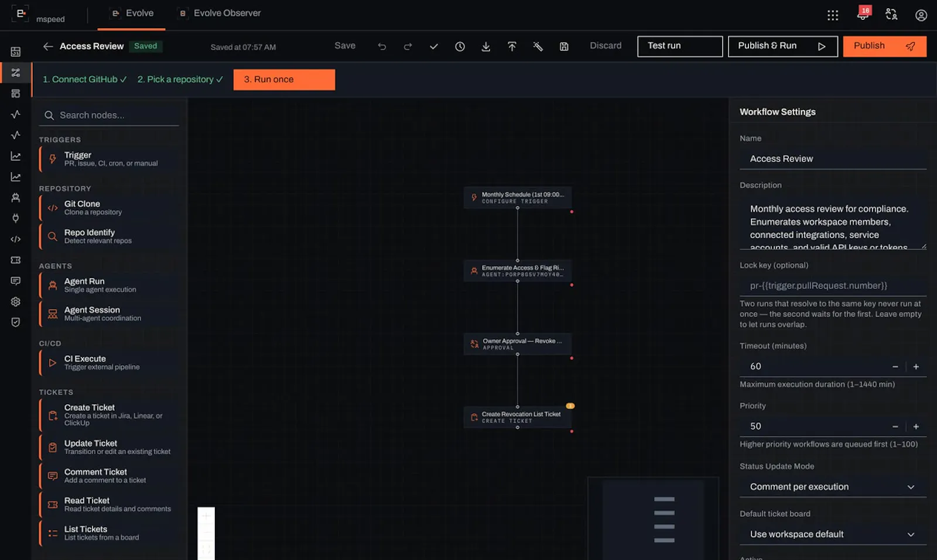Select the Monthly Schedule trigger canvas node

[x=518, y=198]
